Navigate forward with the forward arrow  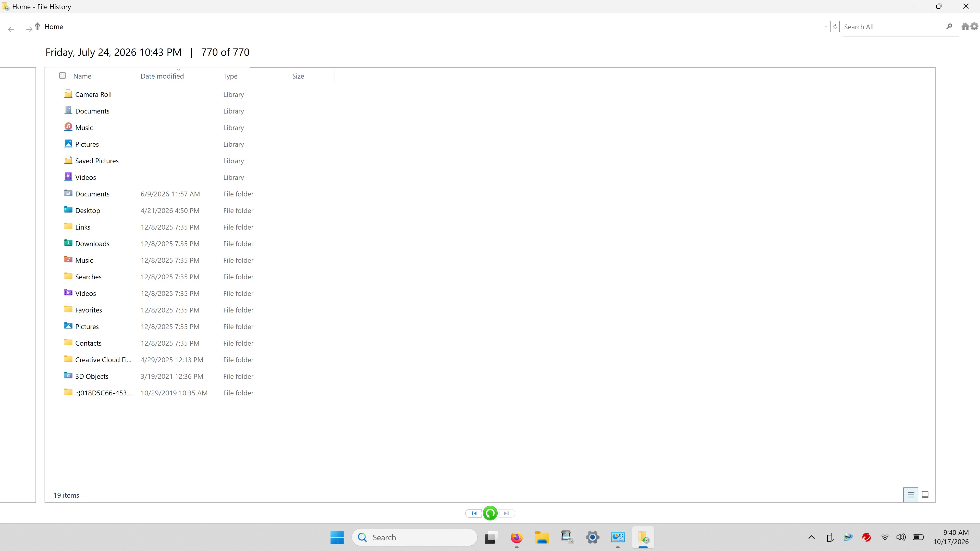tap(29, 29)
